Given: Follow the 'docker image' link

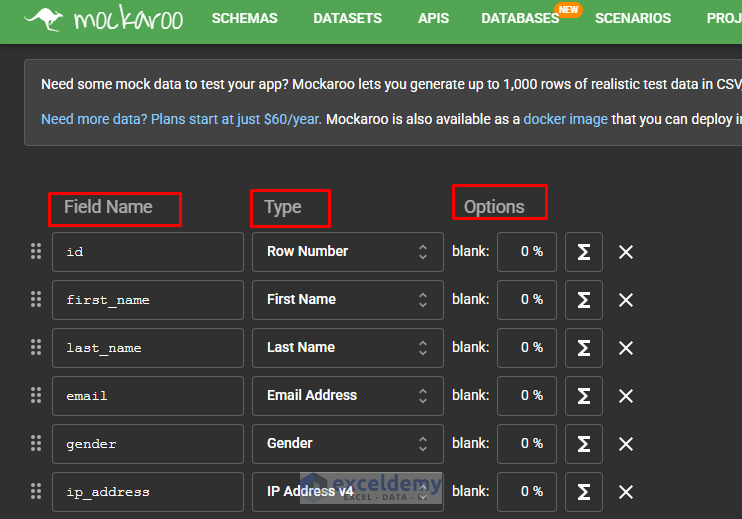Looking at the screenshot, I should [x=565, y=119].
